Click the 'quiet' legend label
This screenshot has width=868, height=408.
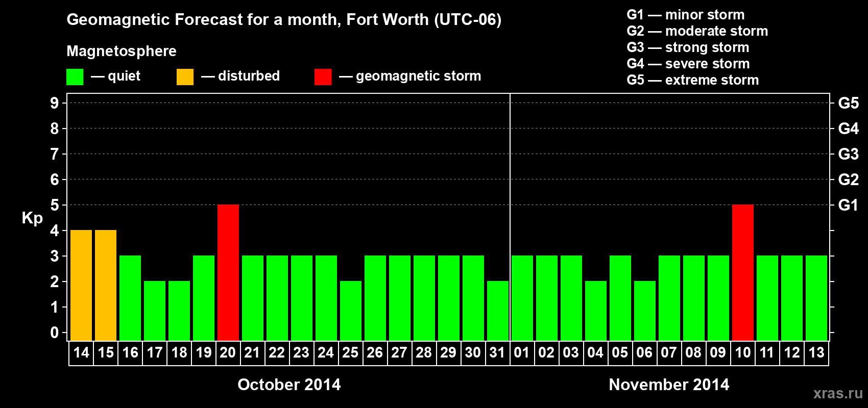124,76
